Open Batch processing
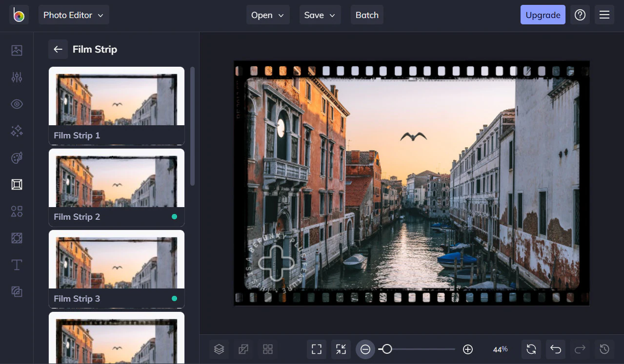The height and width of the screenshot is (364, 624). click(367, 15)
